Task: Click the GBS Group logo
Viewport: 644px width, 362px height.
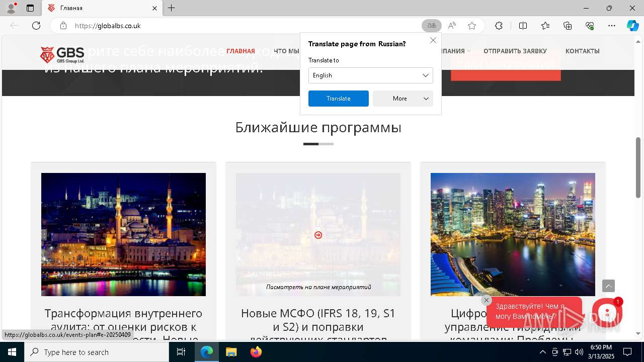Action: click(x=62, y=55)
